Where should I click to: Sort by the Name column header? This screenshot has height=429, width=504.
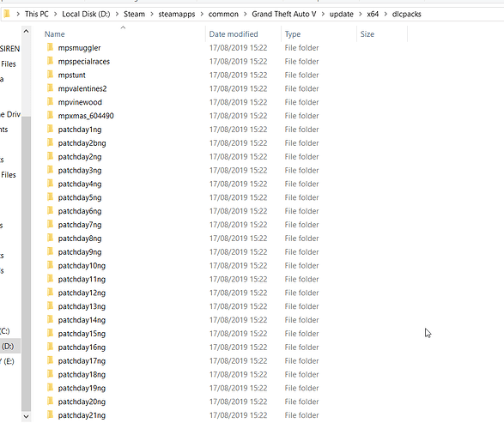click(55, 34)
